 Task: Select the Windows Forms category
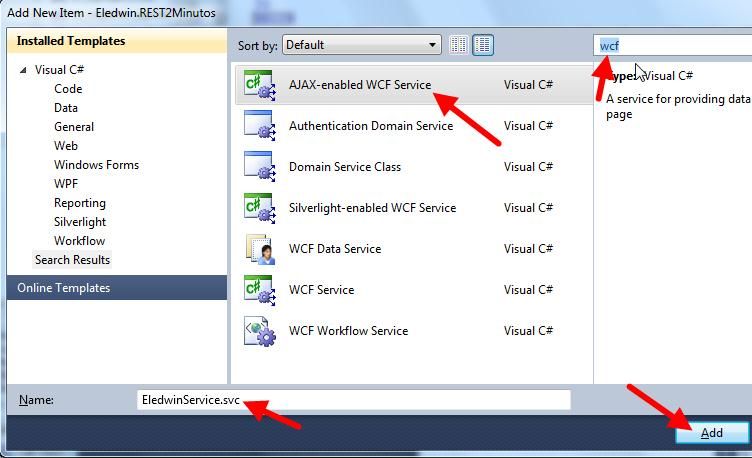click(x=96, y=165)
